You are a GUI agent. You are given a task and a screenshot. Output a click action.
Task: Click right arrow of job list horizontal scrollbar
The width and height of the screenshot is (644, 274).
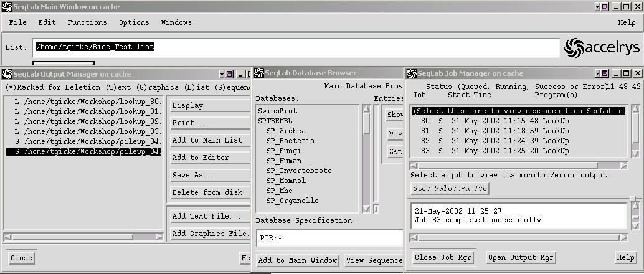624,165
